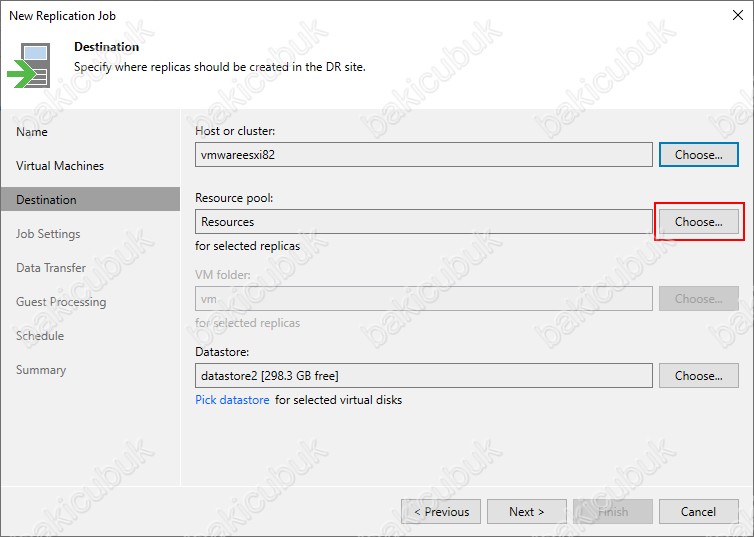
Task: Go back with the Previous button
Action: pos(441,512)
